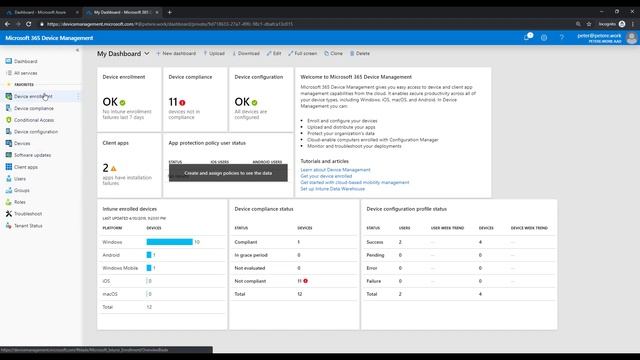Screen dimensions: 640x360
Task: Open Device enrollment OK tile
Action: click(x=129, y=99)
